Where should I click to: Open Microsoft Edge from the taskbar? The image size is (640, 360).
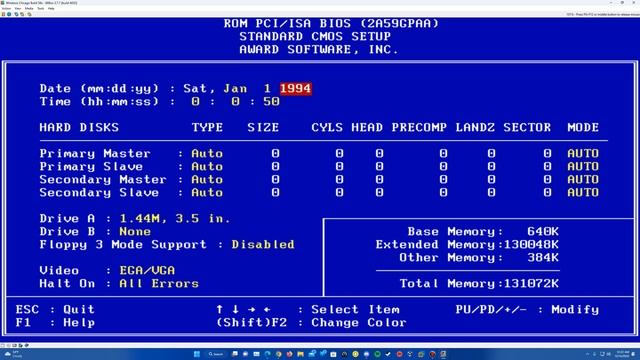(267, 354)
